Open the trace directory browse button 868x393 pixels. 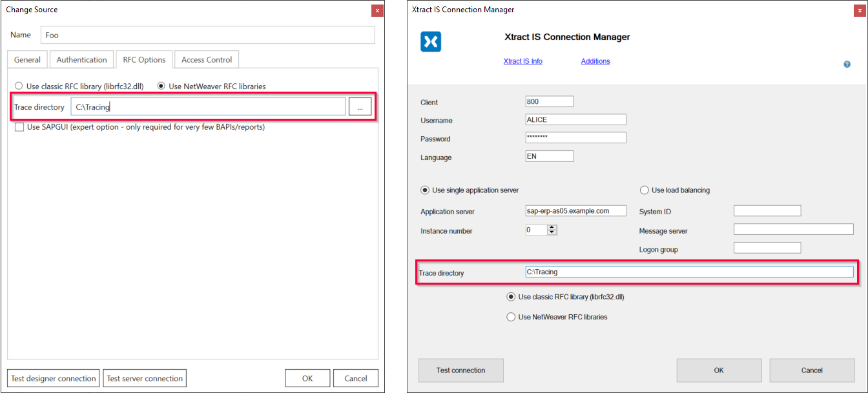[x=360, y=107]
